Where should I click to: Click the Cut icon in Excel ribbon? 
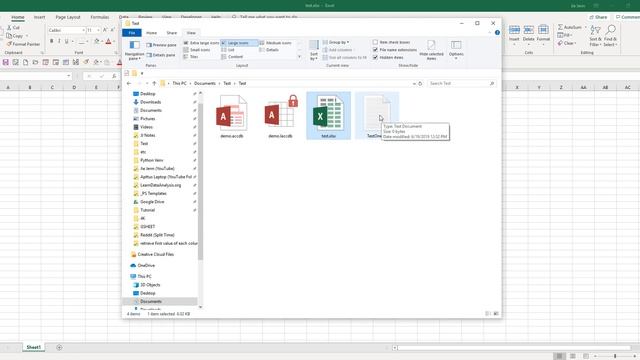[9, 27]
